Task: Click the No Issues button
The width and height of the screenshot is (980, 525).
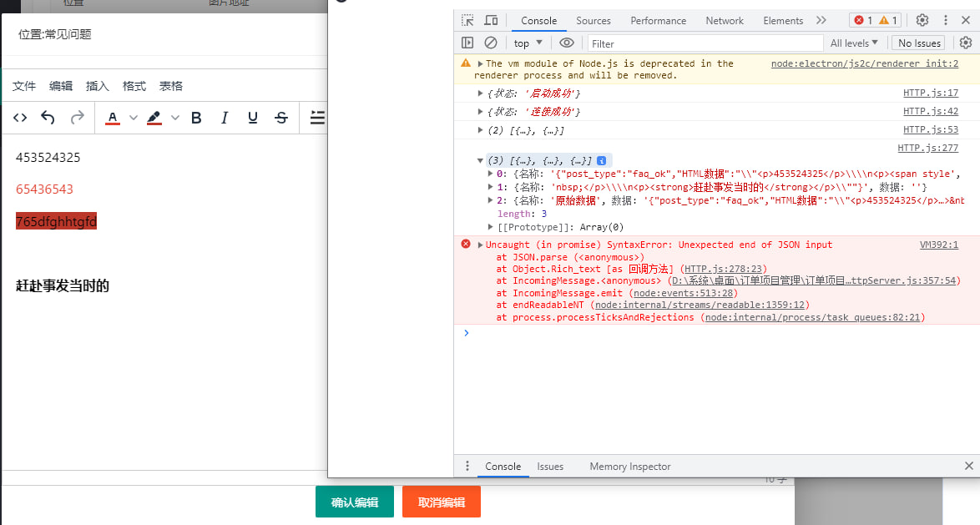Action: 919,43
